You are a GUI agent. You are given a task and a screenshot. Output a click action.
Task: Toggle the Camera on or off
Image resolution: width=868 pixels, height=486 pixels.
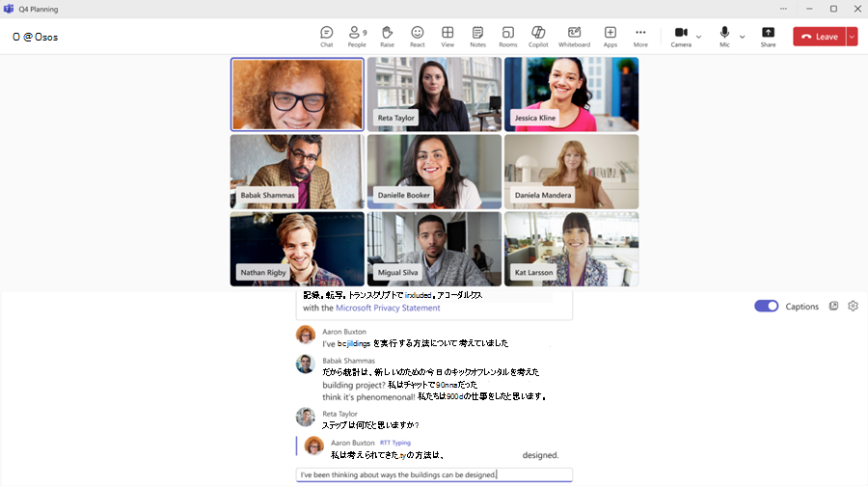(x=681, y=37)
